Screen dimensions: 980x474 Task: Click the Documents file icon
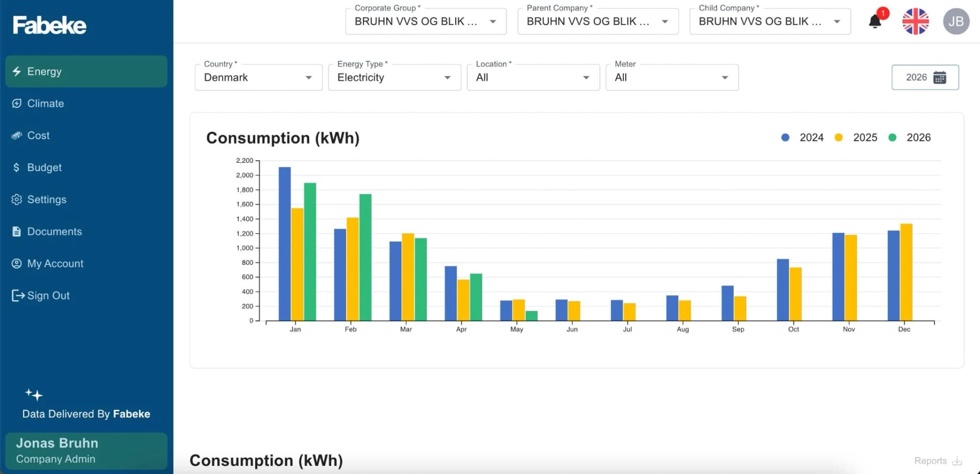17,232
